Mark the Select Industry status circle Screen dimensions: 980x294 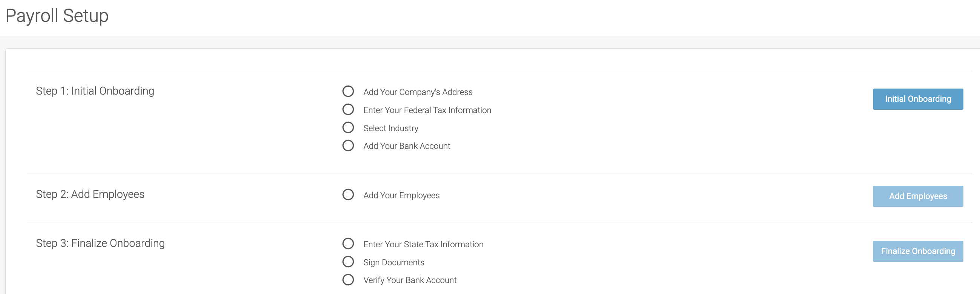click(x=348, y=127)
